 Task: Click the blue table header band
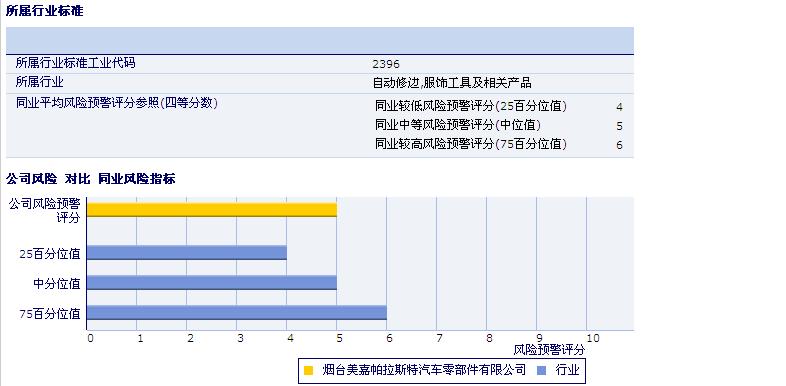[x=320, y=41]
